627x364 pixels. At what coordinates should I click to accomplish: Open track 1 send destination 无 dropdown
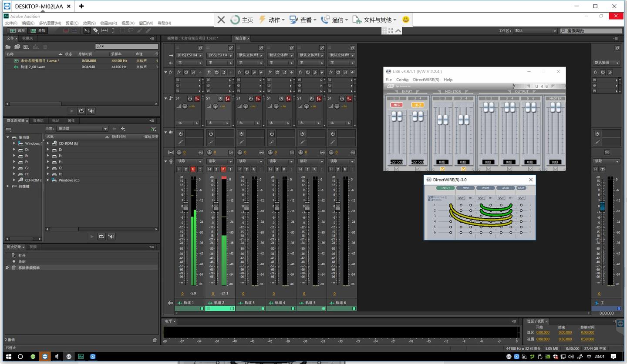tap(188, 123)
